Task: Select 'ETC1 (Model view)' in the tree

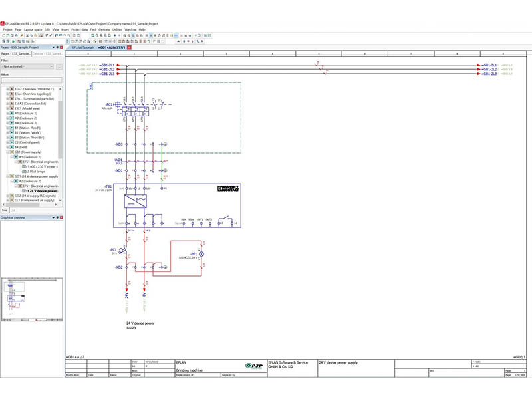Action: click(x=27, y=108)
